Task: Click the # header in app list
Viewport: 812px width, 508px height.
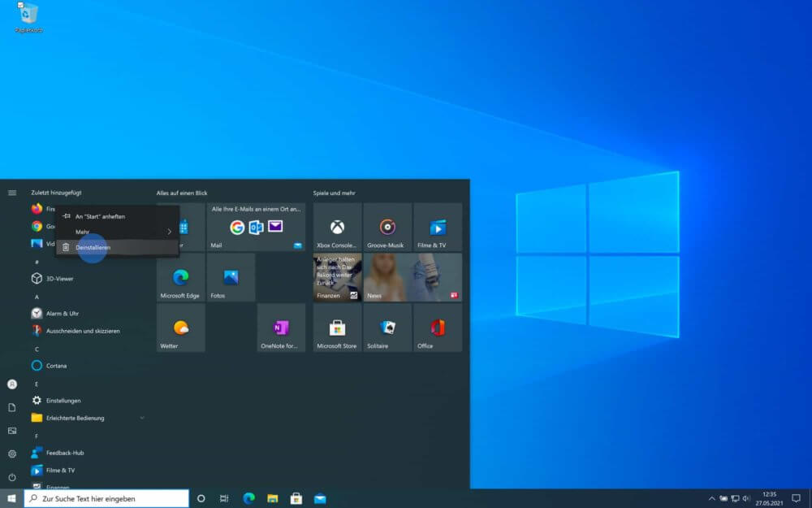Action: (37, 263)
